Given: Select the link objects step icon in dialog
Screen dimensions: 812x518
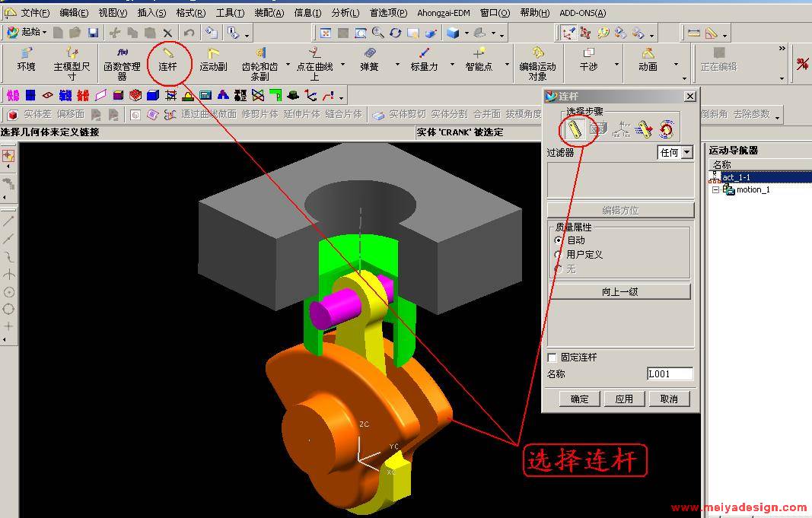Looking at the screenshot, I should (575, 129).
